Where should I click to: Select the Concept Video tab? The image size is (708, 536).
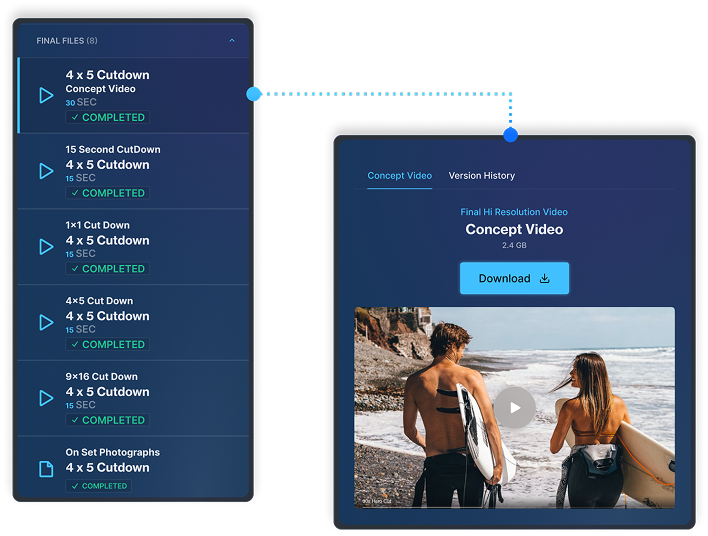point(399,176)
